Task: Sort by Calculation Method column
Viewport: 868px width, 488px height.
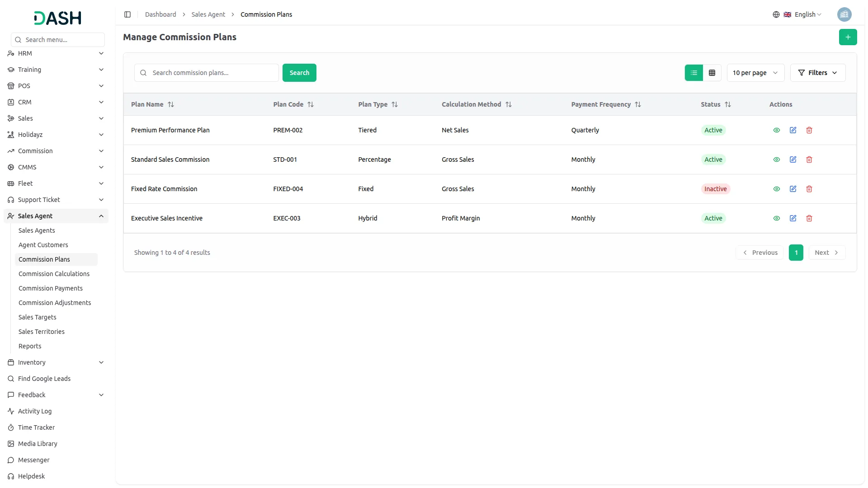Action: pyautogui.click(x=476, y=104)
